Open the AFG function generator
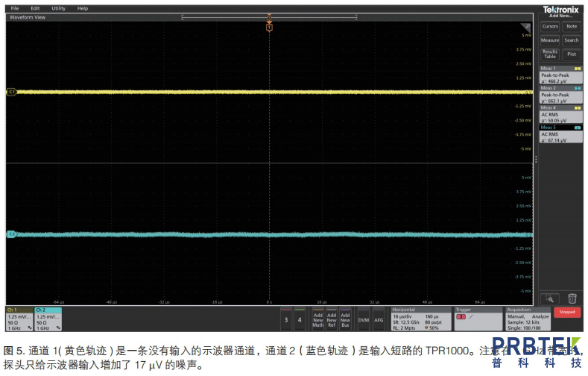 coord(379,319)
